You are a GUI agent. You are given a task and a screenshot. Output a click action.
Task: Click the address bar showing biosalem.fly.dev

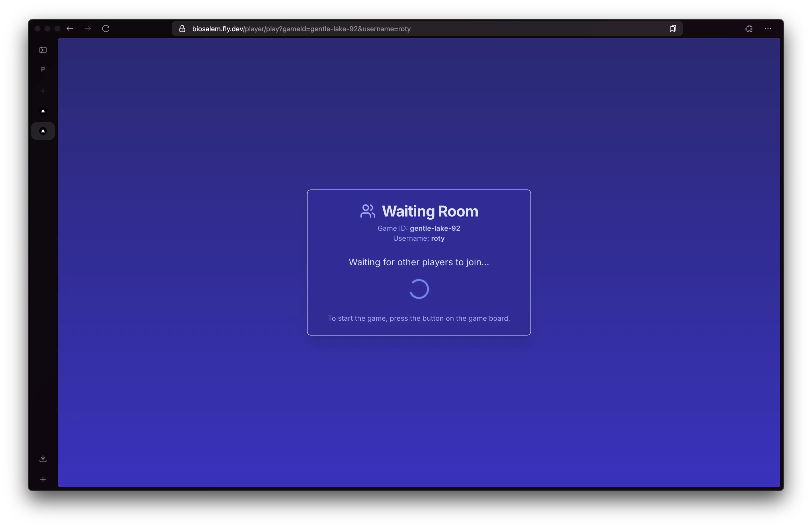(300, 29)
